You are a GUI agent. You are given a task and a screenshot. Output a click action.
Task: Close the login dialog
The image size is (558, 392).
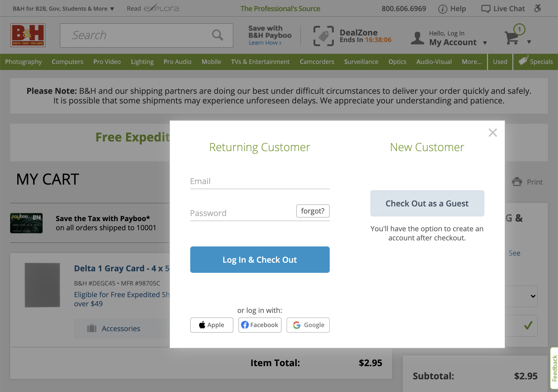point(493,133)
